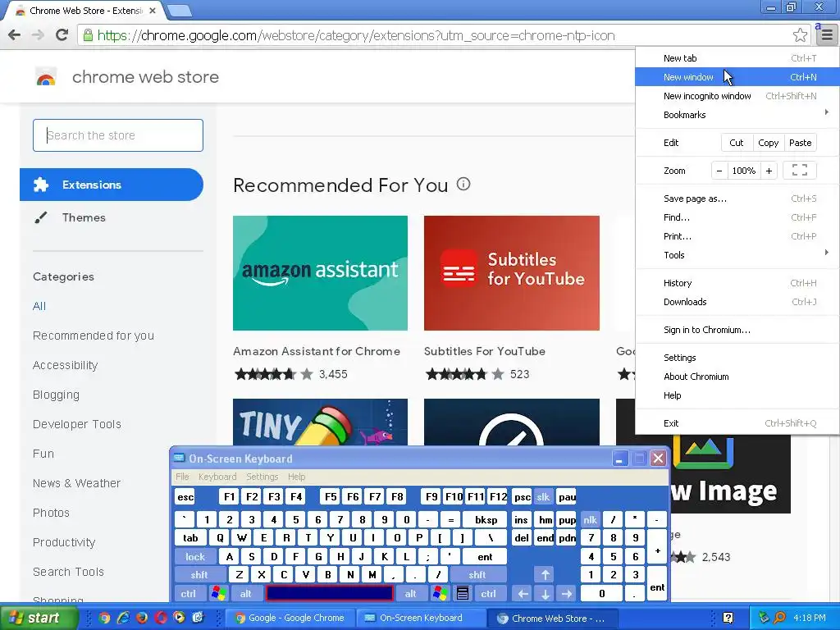Launch Firefox from the quick launch bar
840x630 pixels.
(x=141, y=618)
